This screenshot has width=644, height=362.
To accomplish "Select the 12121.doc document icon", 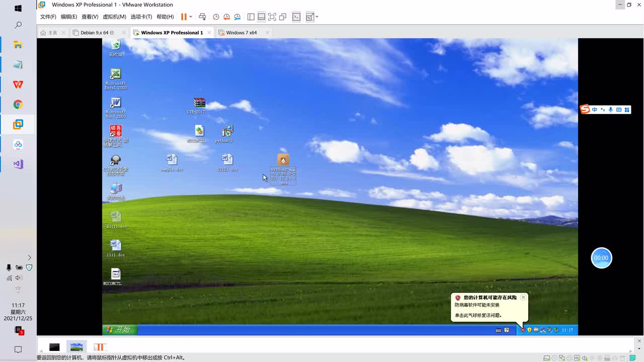I will [x=227, y=162].
